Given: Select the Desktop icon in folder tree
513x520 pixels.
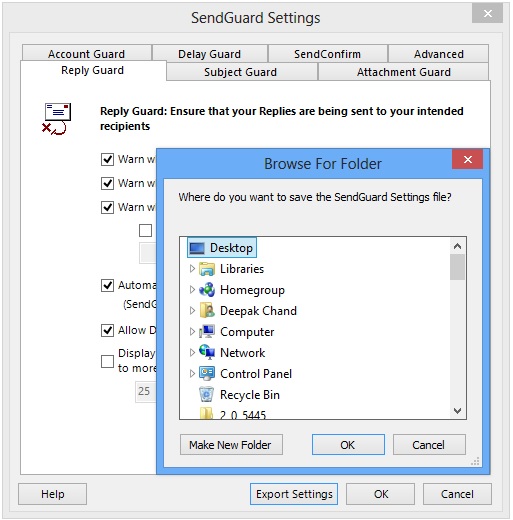Looking at the screenshot, I should tap(197, 248).
